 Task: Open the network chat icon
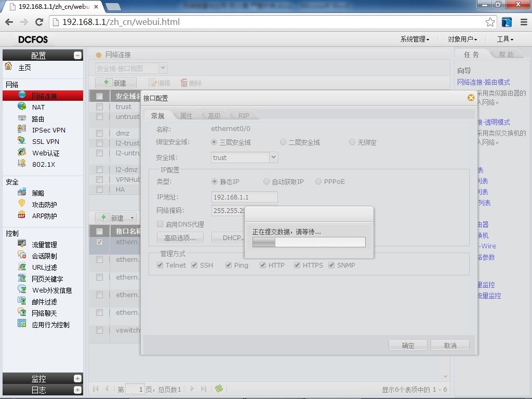click(22, 312)
